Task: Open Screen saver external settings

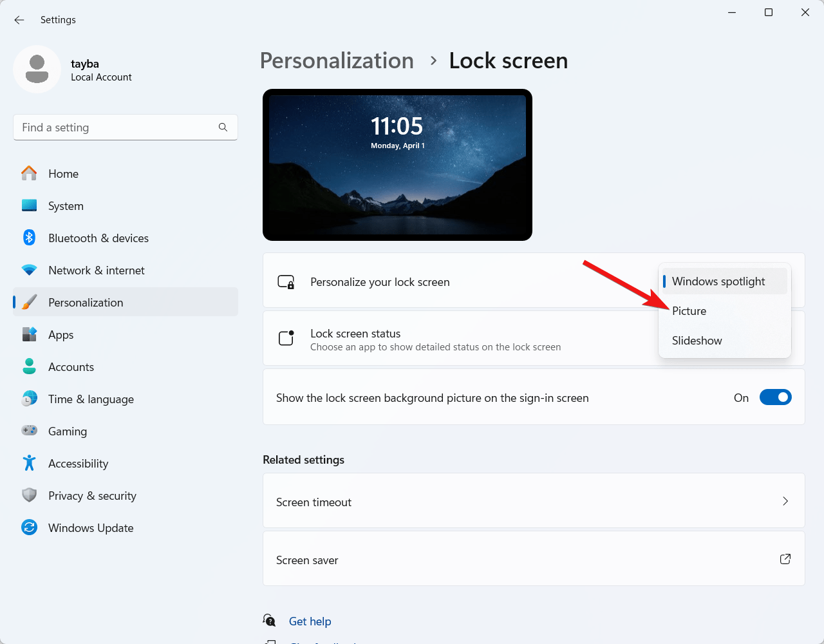Action: click(785, 559)
